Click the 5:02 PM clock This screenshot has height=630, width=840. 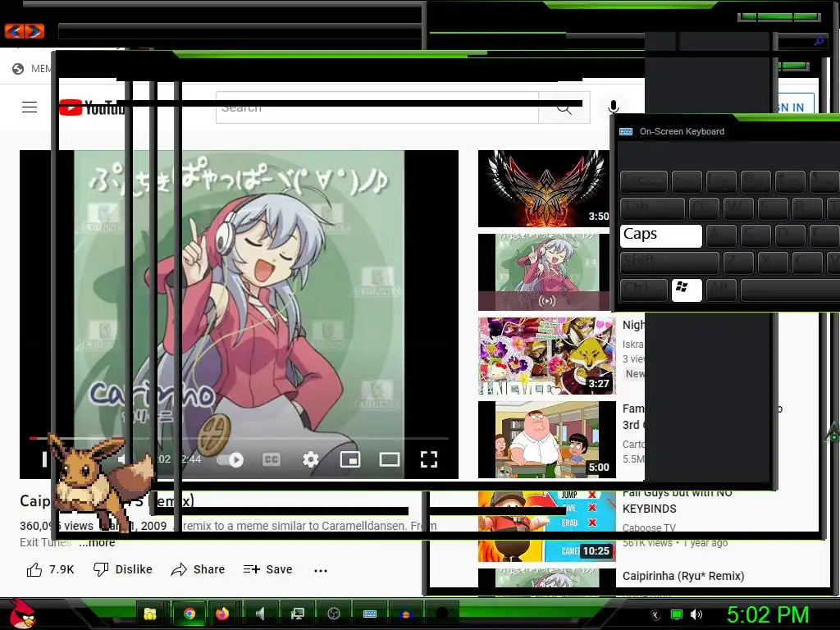coord(768,614)
